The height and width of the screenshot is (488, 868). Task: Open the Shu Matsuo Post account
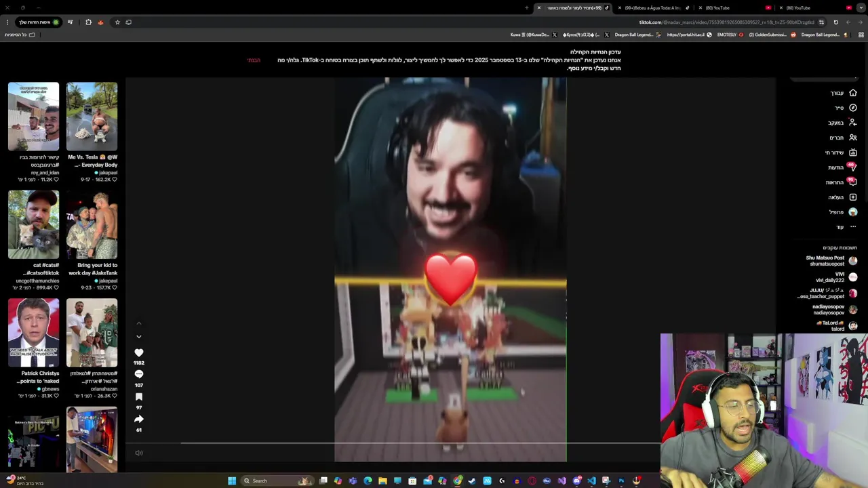pos(831,261)
